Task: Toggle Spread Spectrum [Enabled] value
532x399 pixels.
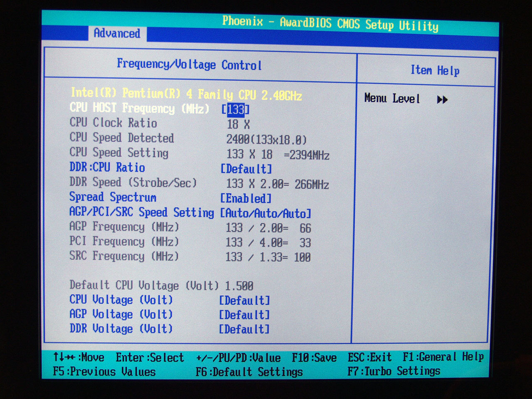Action: click(x=246, y=199)
